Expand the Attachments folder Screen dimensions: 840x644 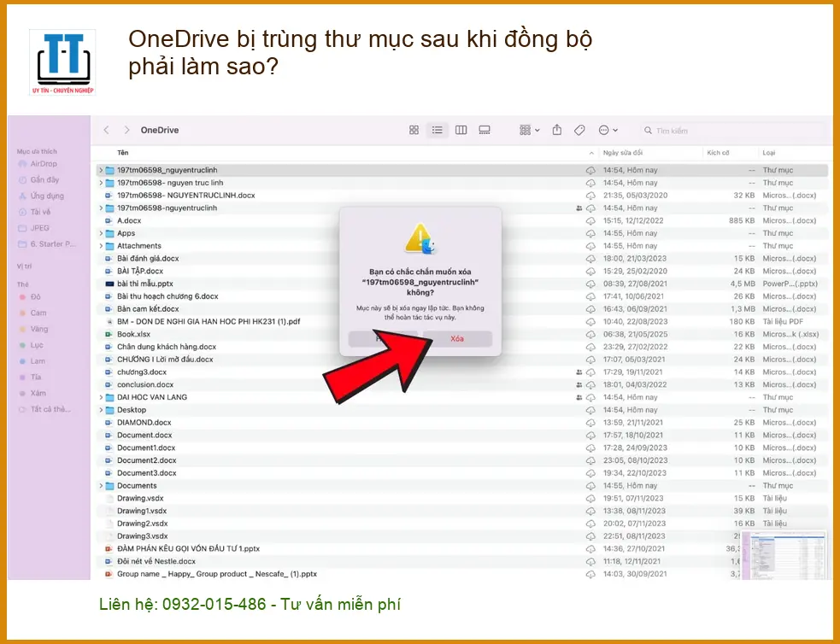pyautogui.click(x=101, y=246)
